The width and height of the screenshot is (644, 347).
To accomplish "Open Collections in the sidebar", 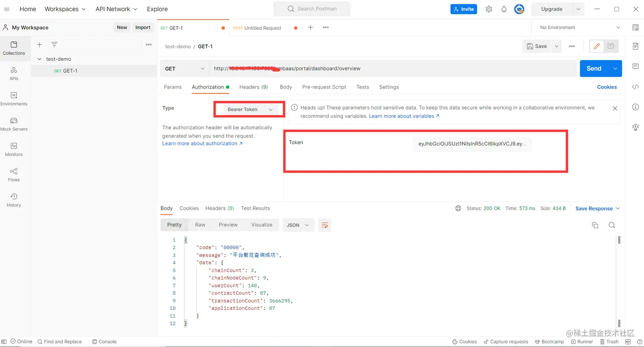I will point(14,48).
